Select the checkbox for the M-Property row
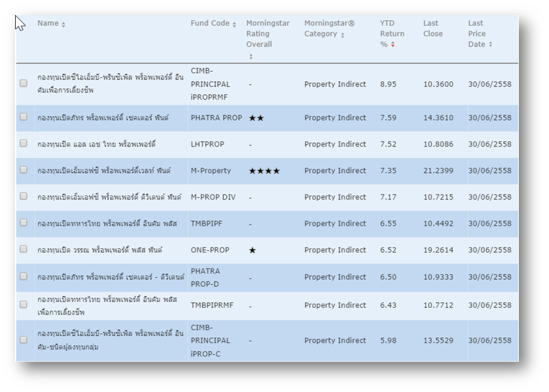 24,170
